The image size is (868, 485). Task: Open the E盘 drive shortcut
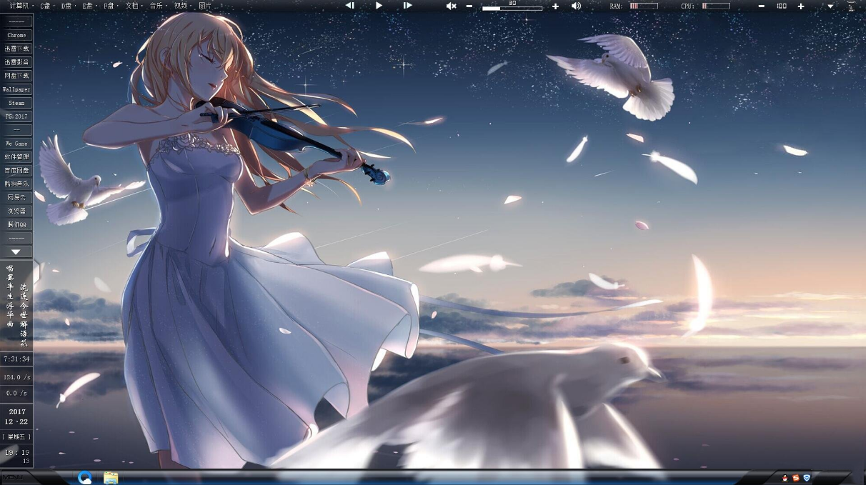tap(88, 6)
